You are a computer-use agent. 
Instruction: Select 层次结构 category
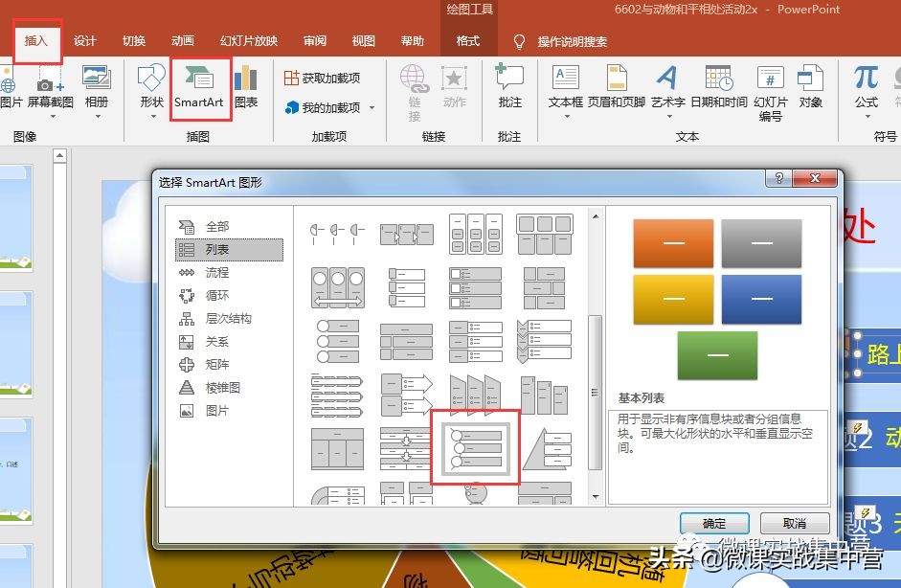click(x=229, y=319)
